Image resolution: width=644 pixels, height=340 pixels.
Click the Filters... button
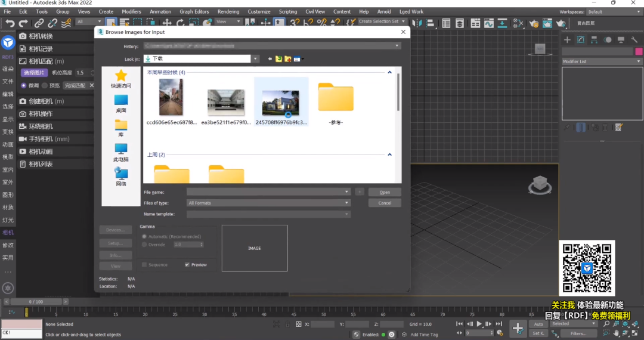pos(578,333)
